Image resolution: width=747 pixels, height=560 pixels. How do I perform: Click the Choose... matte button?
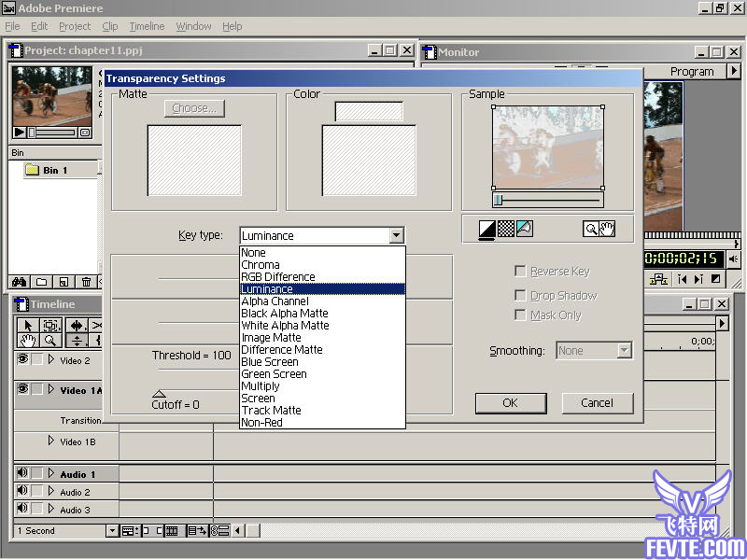[x=194, y=108]
